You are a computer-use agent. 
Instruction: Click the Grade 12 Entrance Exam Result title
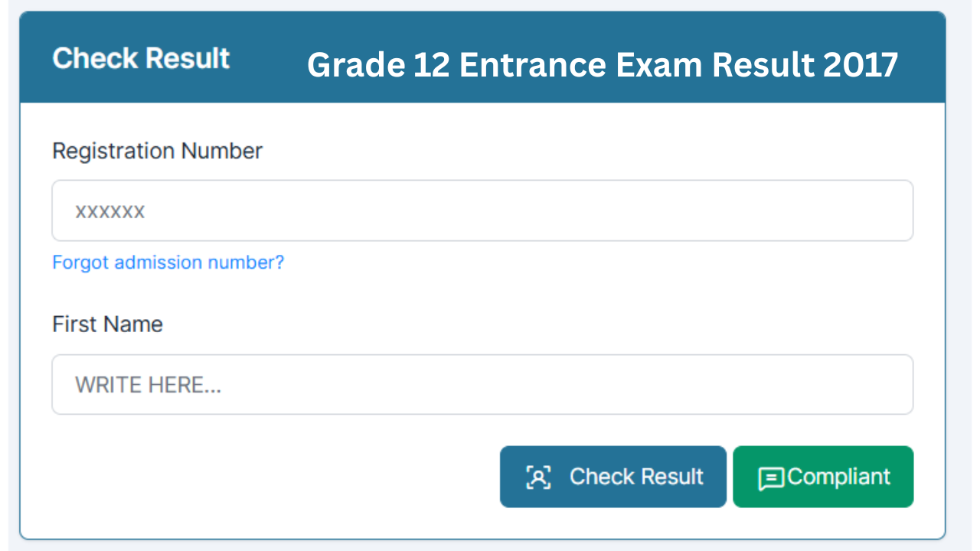pos(602,65)
